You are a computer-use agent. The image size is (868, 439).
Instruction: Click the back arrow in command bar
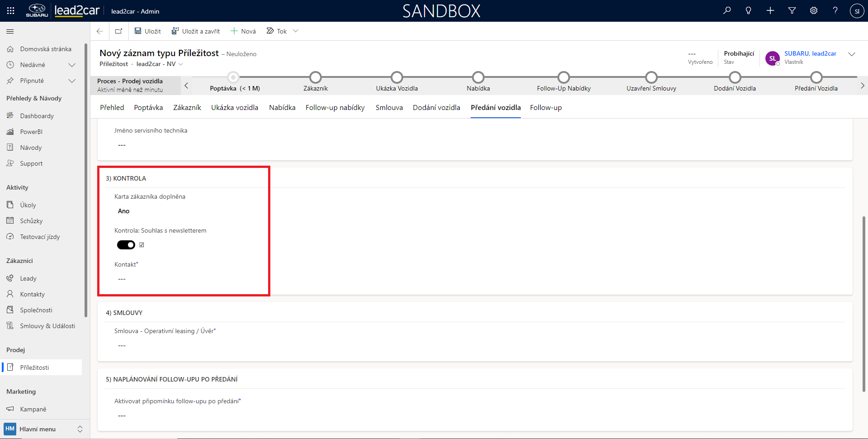100,31
